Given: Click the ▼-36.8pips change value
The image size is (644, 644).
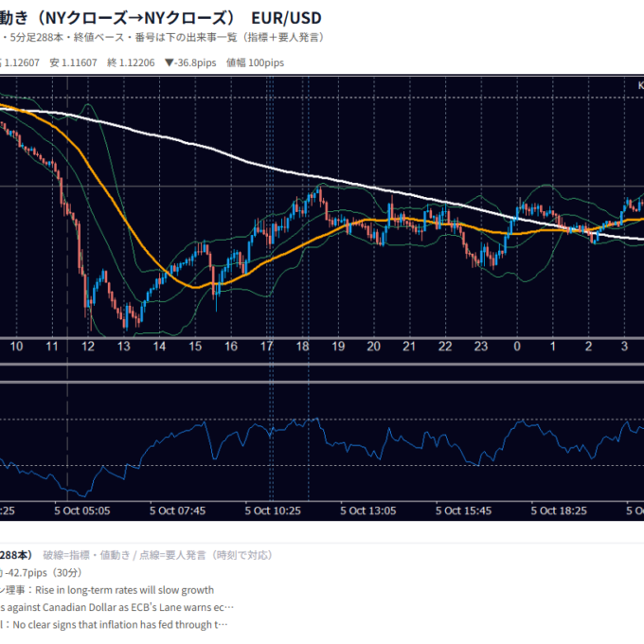Looking at the screenshot, I should [x=190, y=63].
